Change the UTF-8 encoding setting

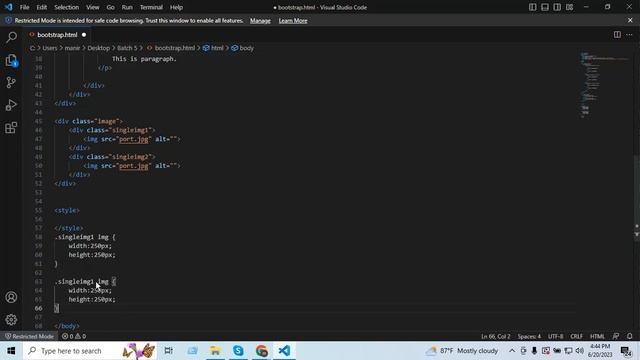click(556, 336)
